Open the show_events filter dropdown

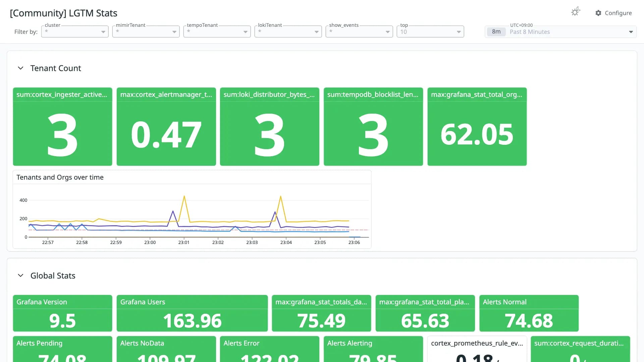click(x=359, y=32)
